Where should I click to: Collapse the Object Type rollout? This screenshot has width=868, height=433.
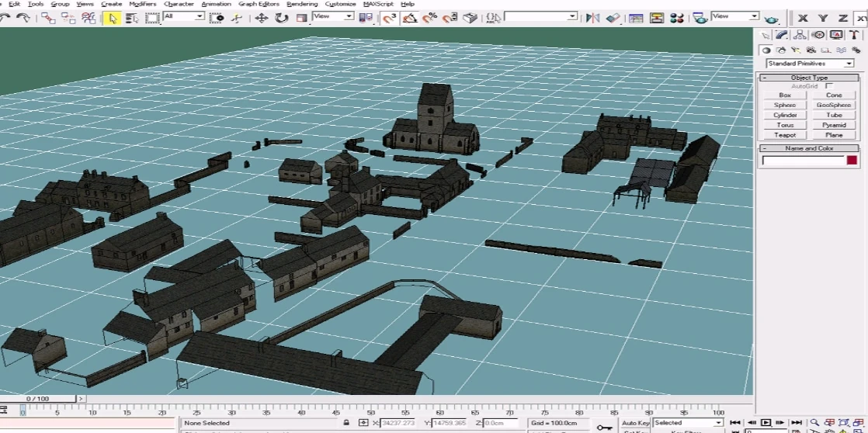coord(809,78)
